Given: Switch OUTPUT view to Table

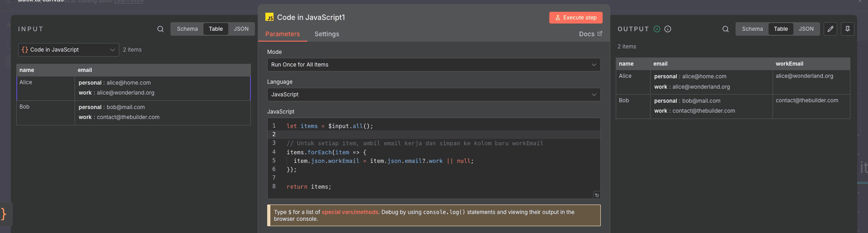Looking at the screenshot, I should tap(781, 29).
